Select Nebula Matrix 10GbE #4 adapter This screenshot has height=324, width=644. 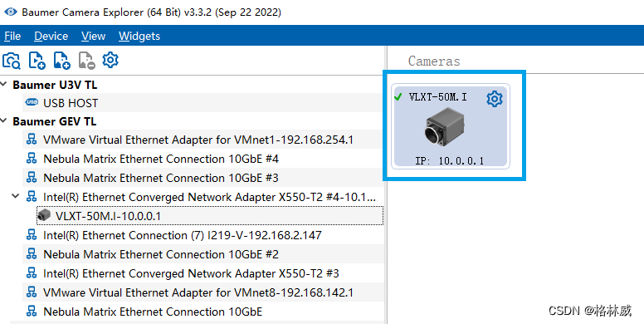[x=203, y=159]
